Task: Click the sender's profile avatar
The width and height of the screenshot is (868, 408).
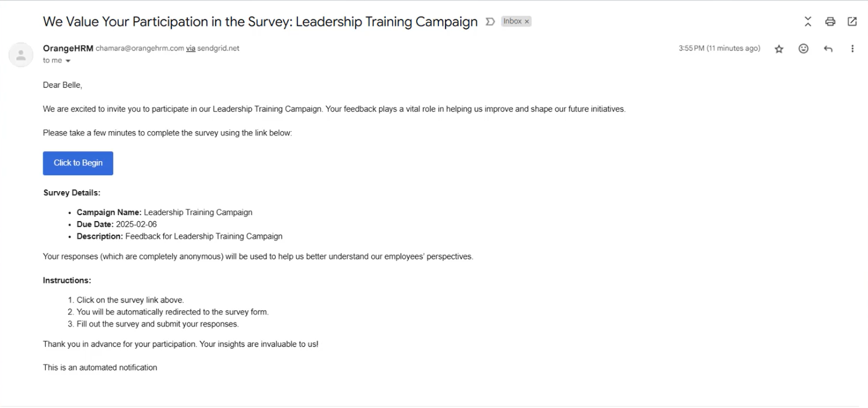Action: [x=21, y=55]
